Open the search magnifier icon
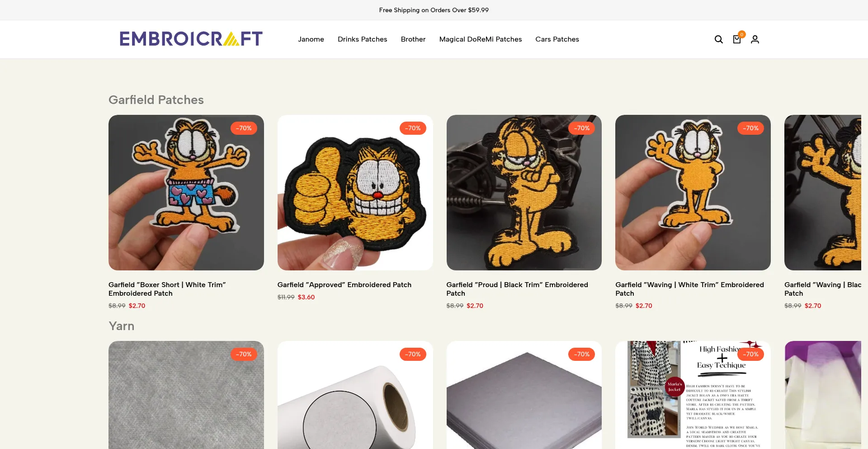This screenshot has height=449, width=868. pos(718,39)
